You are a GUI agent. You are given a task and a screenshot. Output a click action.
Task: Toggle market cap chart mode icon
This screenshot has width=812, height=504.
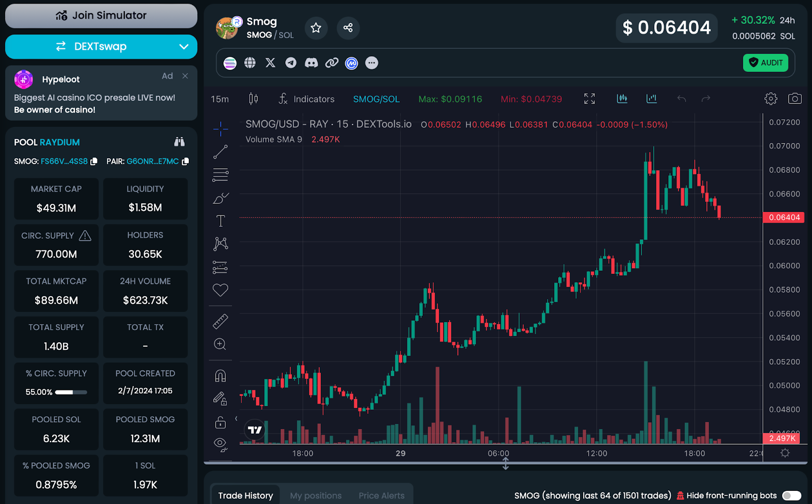point(652,98)
